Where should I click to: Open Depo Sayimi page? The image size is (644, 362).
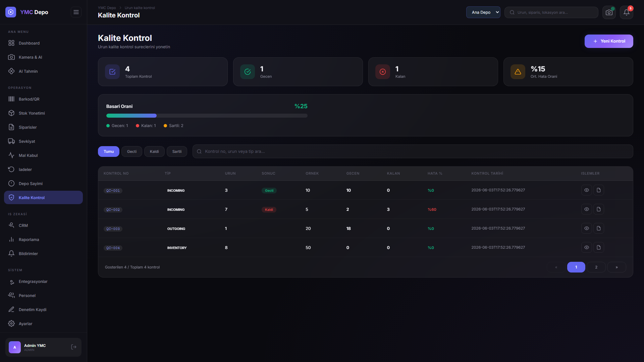[x=43, y=184]
